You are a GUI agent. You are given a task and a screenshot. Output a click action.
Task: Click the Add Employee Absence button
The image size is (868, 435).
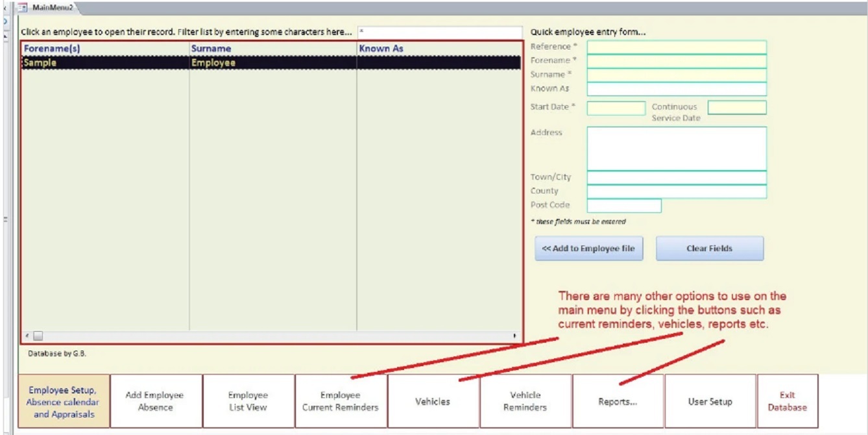coord(156,401)
